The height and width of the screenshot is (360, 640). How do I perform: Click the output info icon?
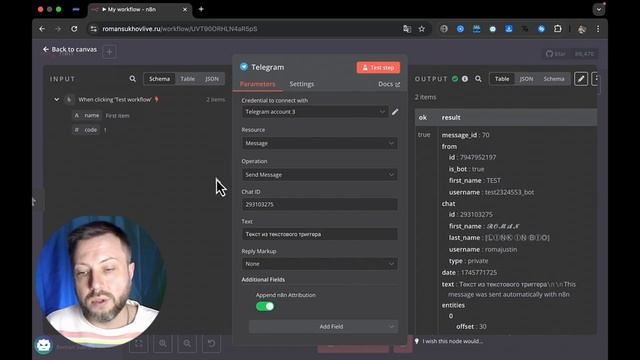pyautogui.click(x=465, y=79)
